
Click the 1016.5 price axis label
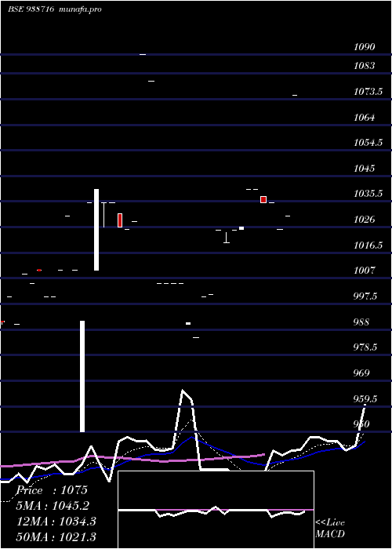[368, 245]
